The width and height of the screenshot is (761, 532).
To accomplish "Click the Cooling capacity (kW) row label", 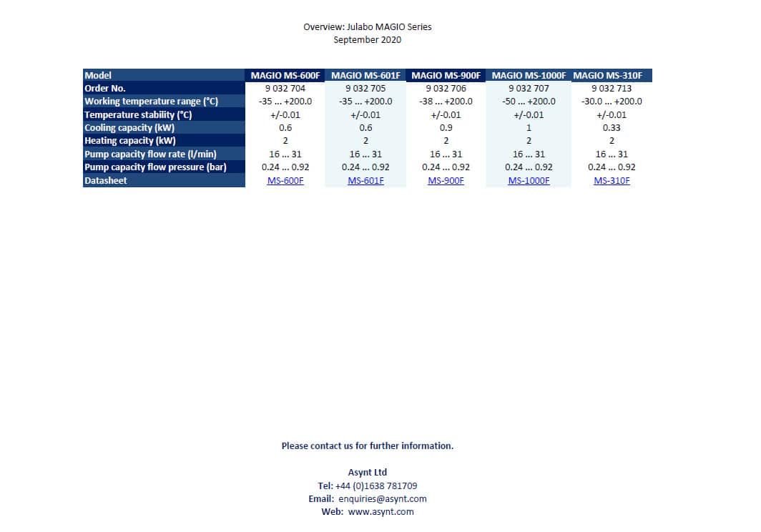I will click(x=164, y=128).
